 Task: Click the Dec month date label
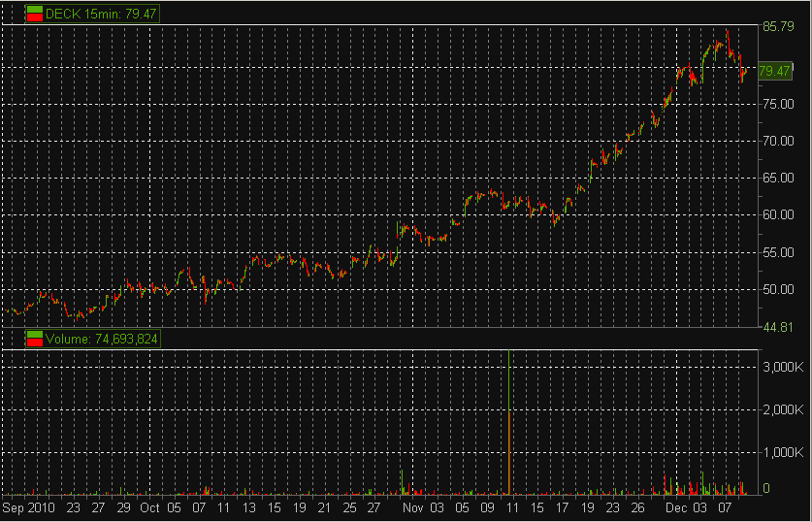tap(676, 507)
